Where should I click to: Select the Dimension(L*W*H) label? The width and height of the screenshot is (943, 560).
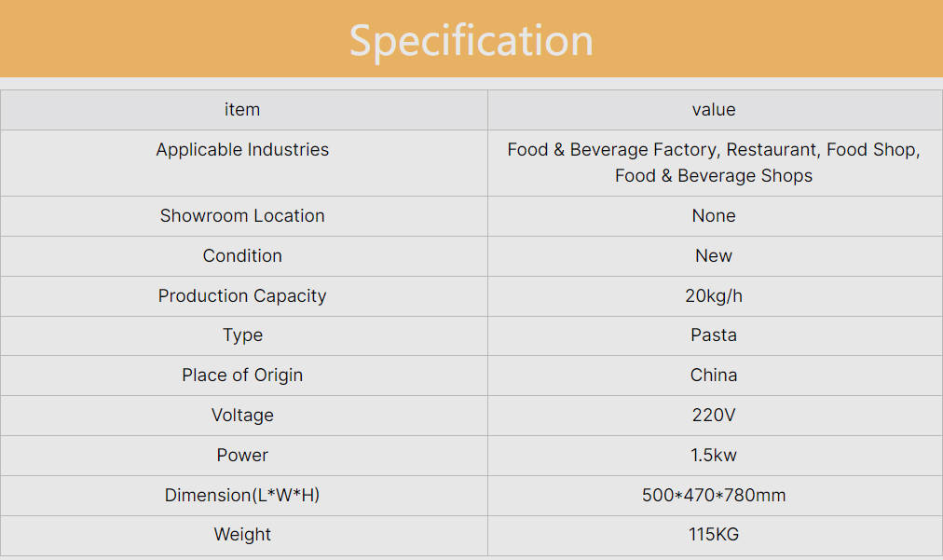(x=242, y=496)
